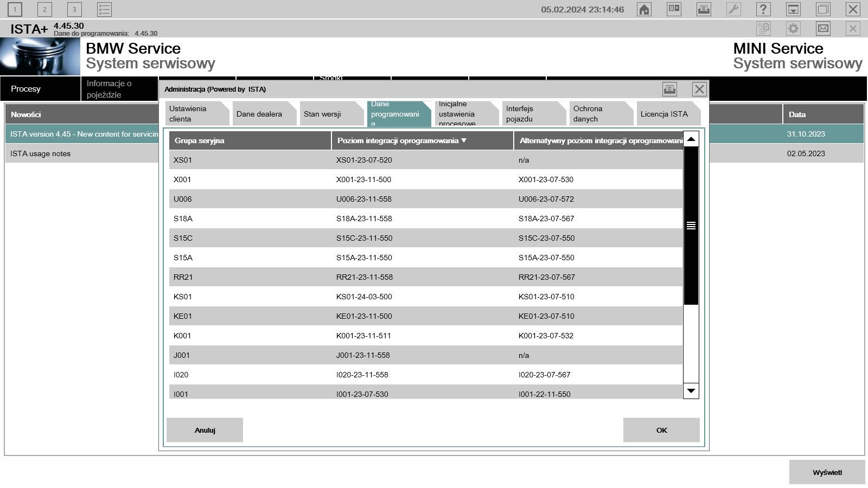Open the job list icon at top left

(x=104, y=9)
